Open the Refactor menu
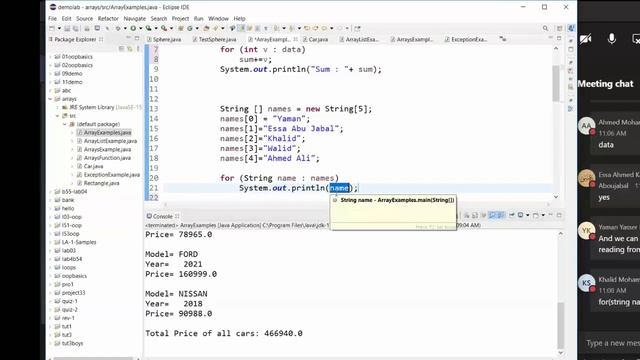Screen dimensions: 640x360 [x=108, y=19]
